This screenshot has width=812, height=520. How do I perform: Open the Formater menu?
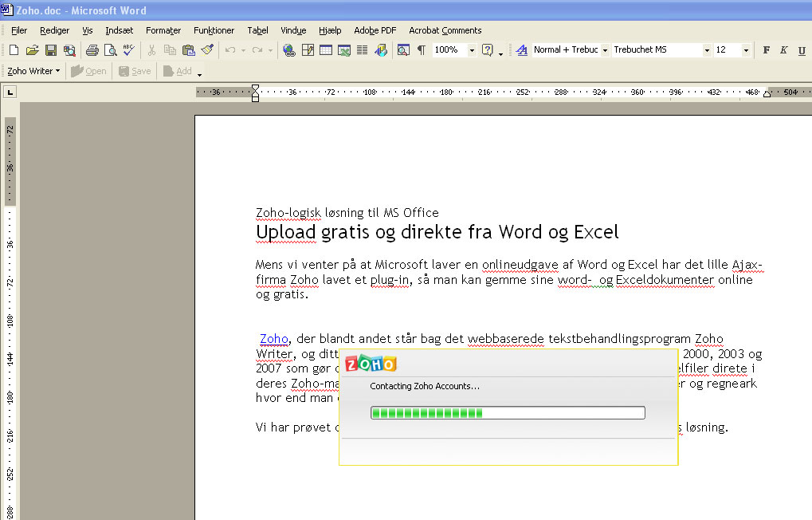click(x=163, y=30)
